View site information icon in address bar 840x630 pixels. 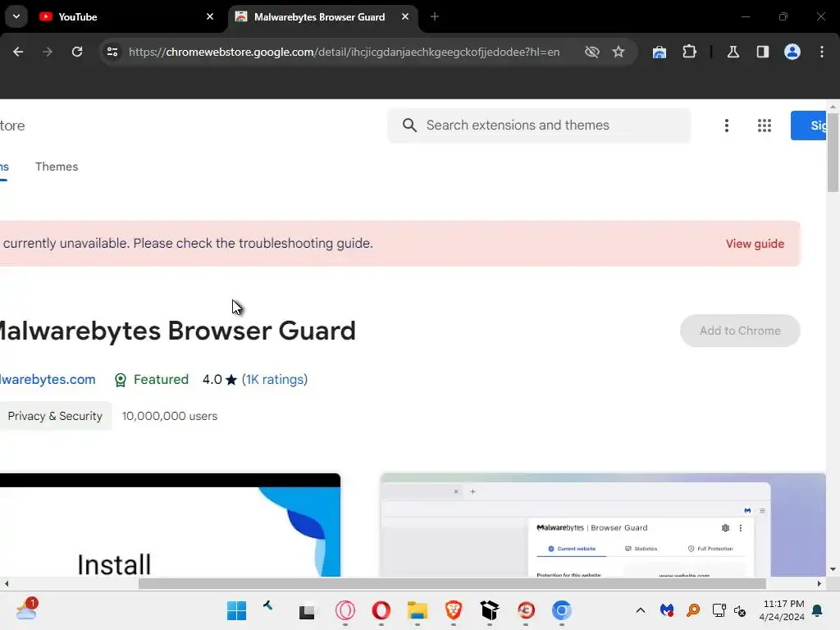tap(112, 52)
